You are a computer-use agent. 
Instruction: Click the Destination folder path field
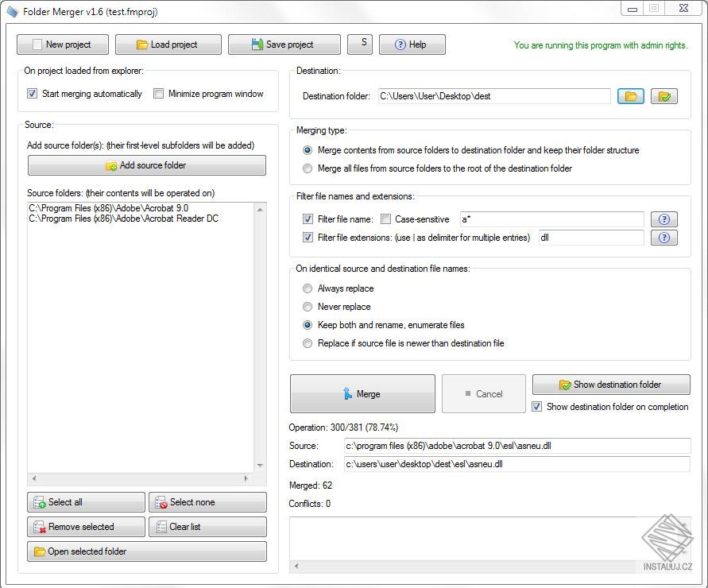[494, 96]
